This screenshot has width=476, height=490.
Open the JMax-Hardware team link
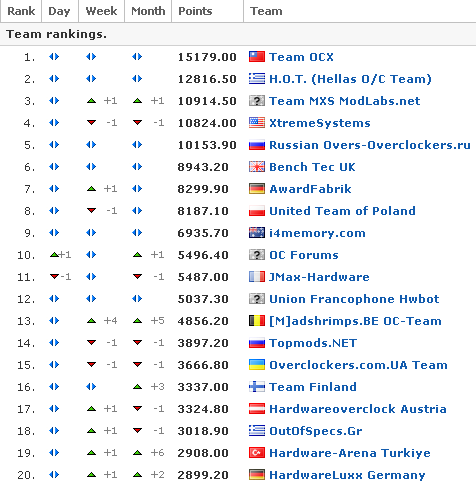[319, 277]
